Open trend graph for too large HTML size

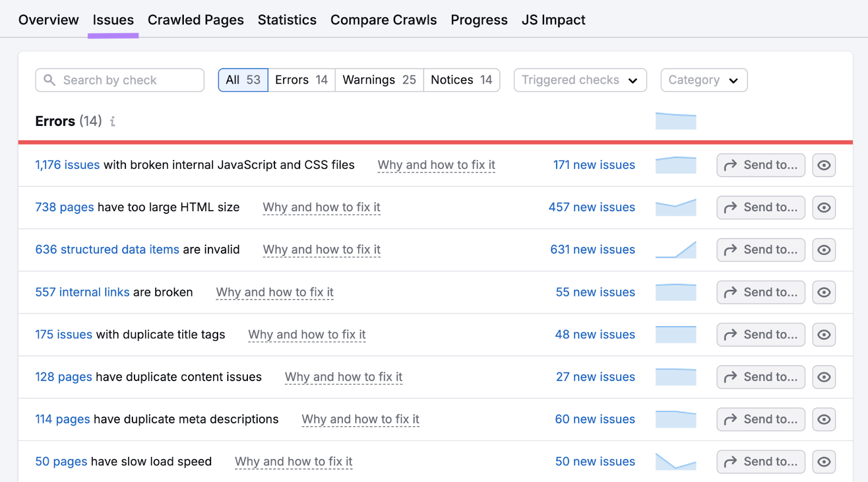(x=675, y=207)
